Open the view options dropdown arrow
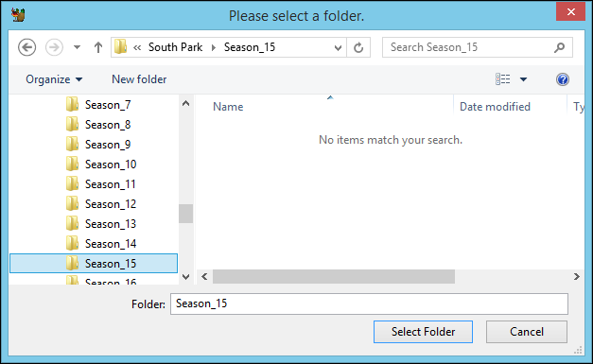Image resolution: width=593 pixels, height=364 pixels. 523,79
